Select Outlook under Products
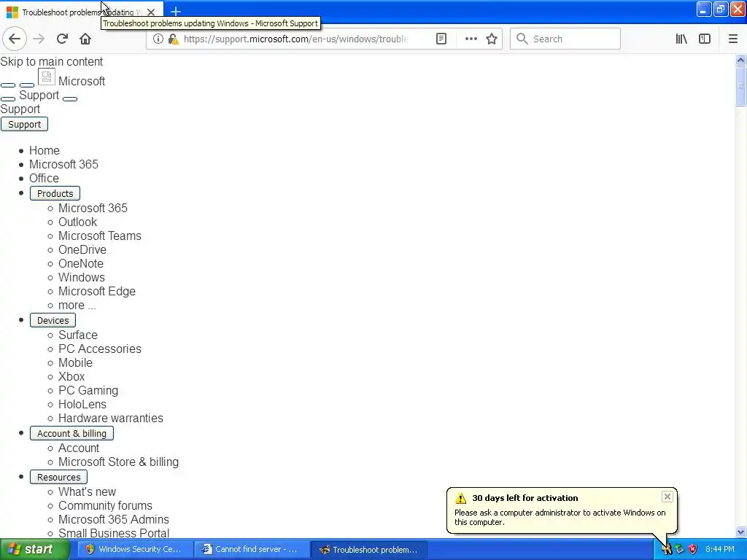The width and height of the screenshot is (747, 560). pos(77,222)
